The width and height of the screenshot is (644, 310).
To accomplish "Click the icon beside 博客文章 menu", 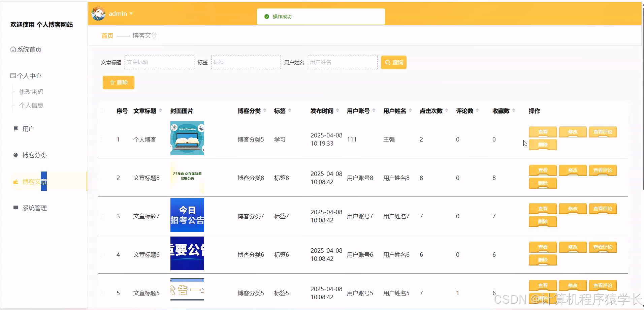I will [15, 182].
